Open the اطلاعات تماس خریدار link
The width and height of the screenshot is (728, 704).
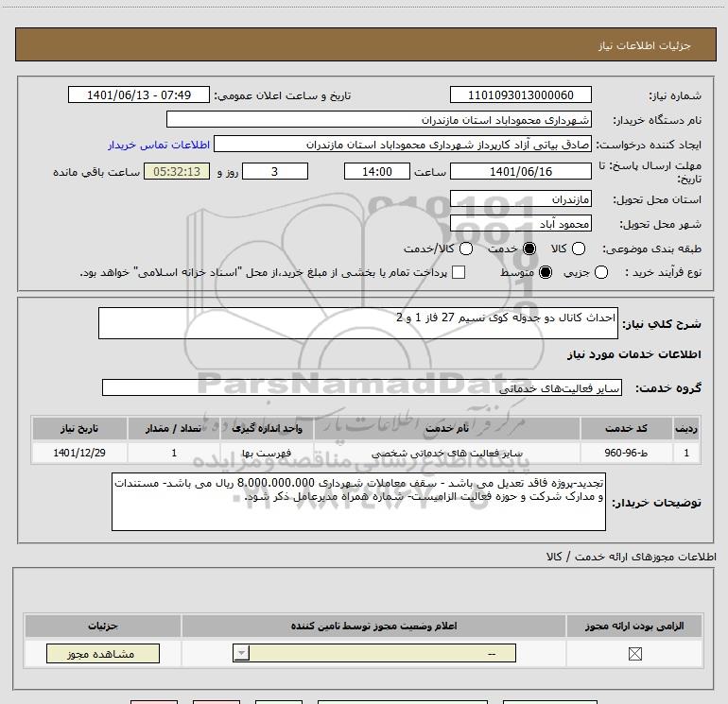click(159, 145)
